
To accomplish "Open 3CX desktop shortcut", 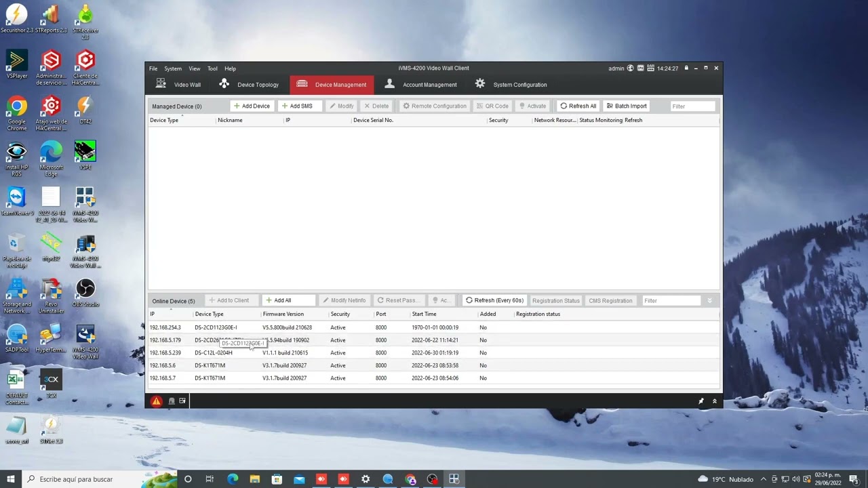I will (x=51, y=384).
